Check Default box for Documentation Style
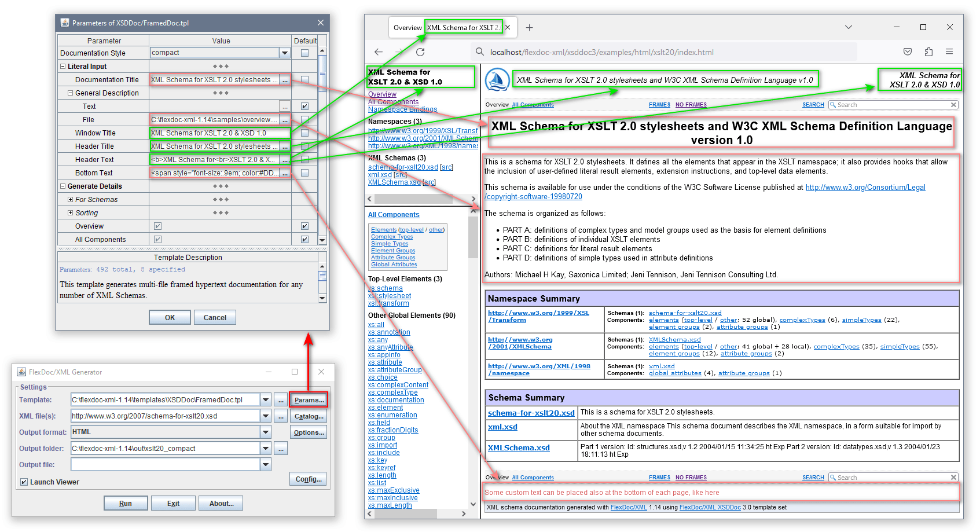Viewport: 980px width, 532px height. tap(304, 53)
